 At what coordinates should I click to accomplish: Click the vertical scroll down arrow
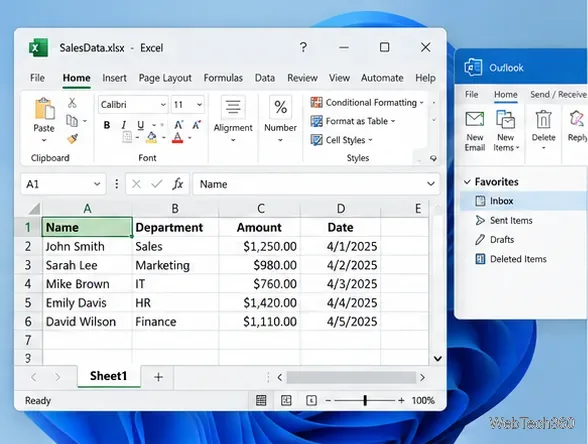coord(437,358)
